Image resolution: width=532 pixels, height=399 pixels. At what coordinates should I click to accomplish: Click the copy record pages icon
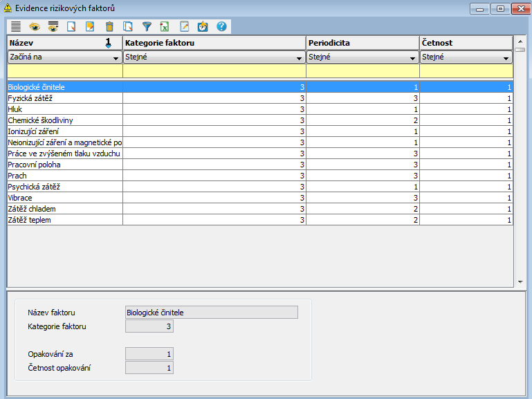(127, 26)
